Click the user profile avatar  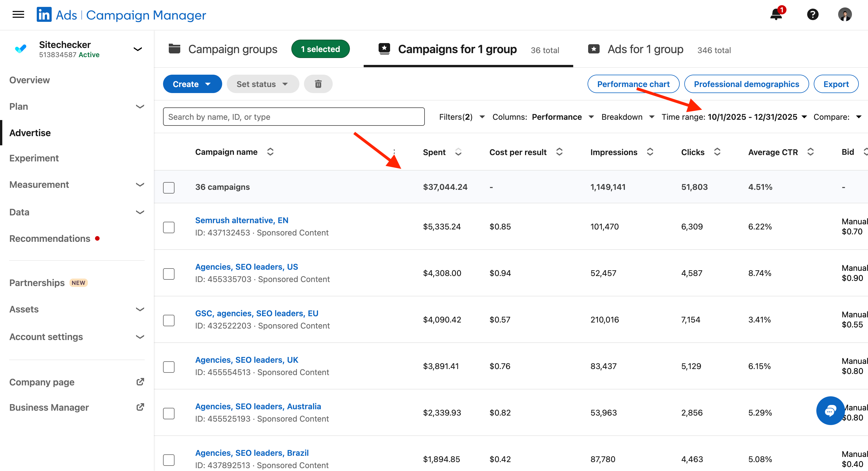point(844,14)
